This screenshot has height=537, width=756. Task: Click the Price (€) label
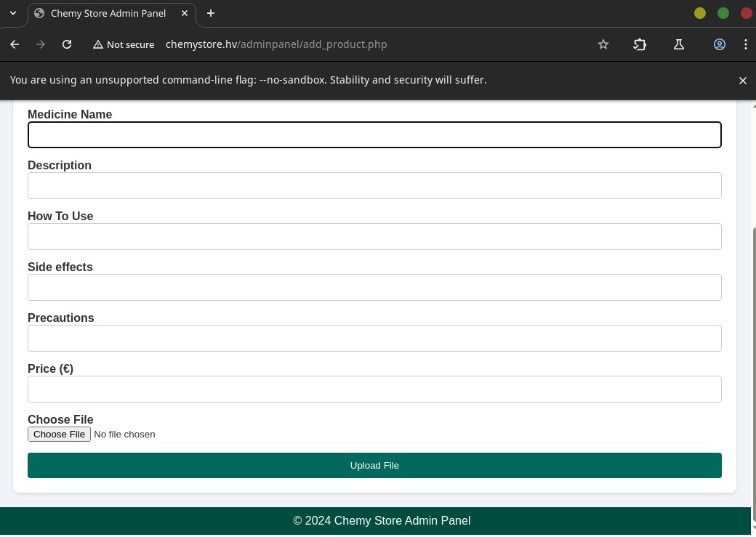pyautogui.click(x=51, y=368)
